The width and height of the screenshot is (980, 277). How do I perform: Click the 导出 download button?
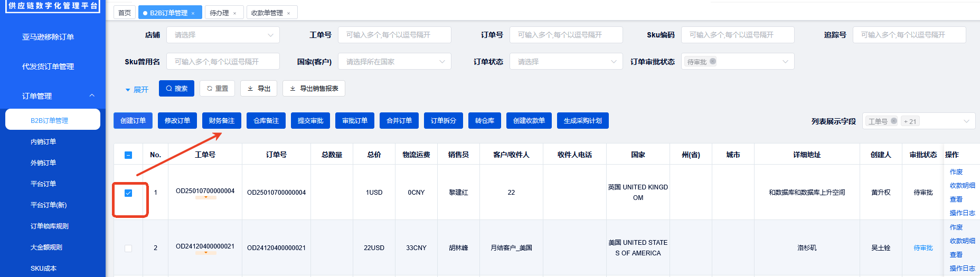[259, 89]
